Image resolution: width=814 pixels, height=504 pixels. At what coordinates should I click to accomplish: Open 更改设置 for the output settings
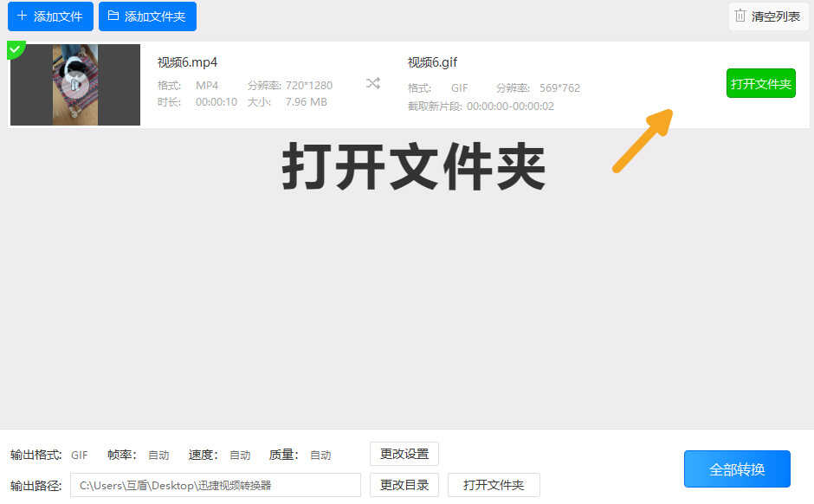pyautogui.click(x=404, y=454)
